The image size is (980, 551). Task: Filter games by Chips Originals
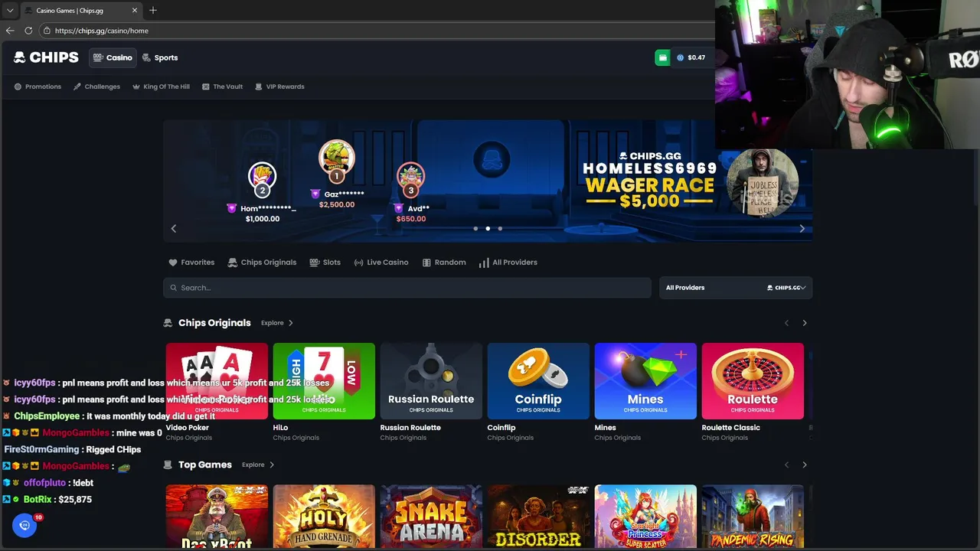pos(262,262)
